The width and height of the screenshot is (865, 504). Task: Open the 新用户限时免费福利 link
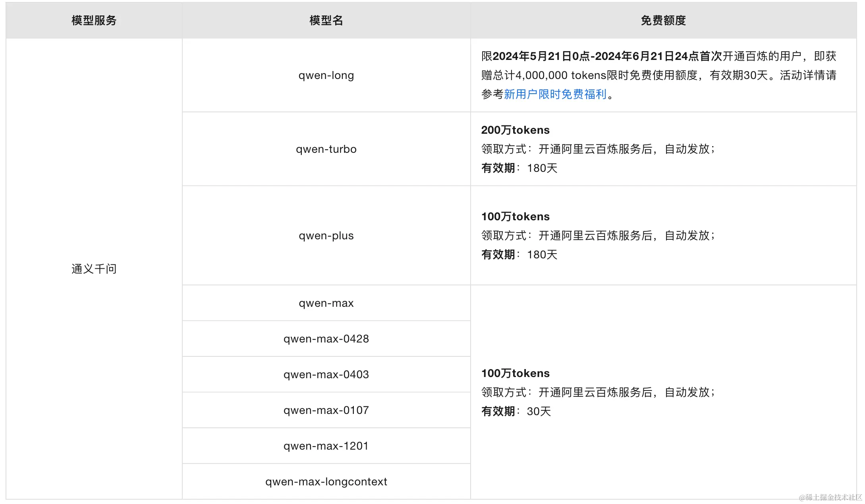tap(555, 94)
